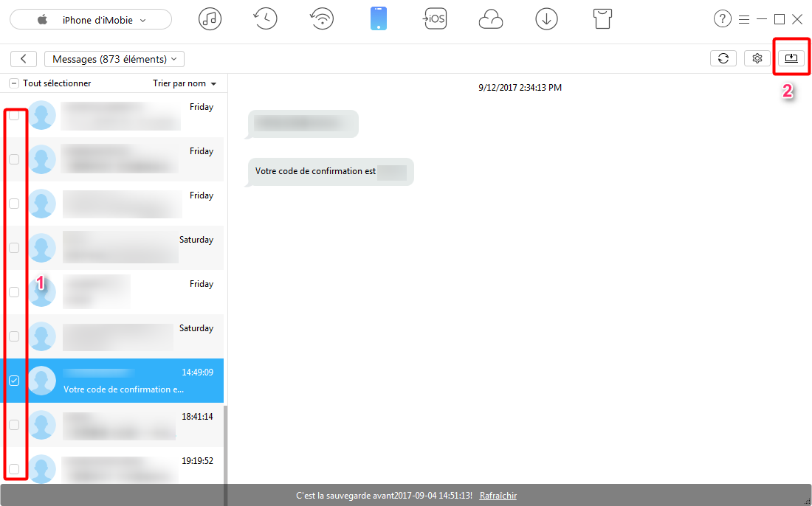Image resolution: width=812 pixels, height=506 pixels.
Task: Open the Messages (873 éléments) dropdown
Action: click(114, 59)
